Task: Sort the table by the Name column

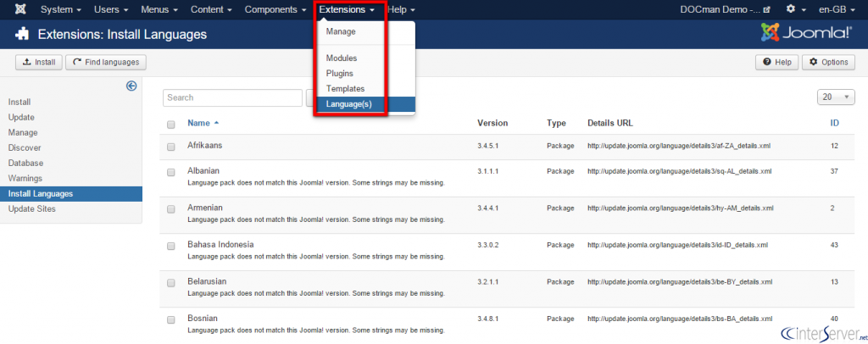Action: (203, 123)
